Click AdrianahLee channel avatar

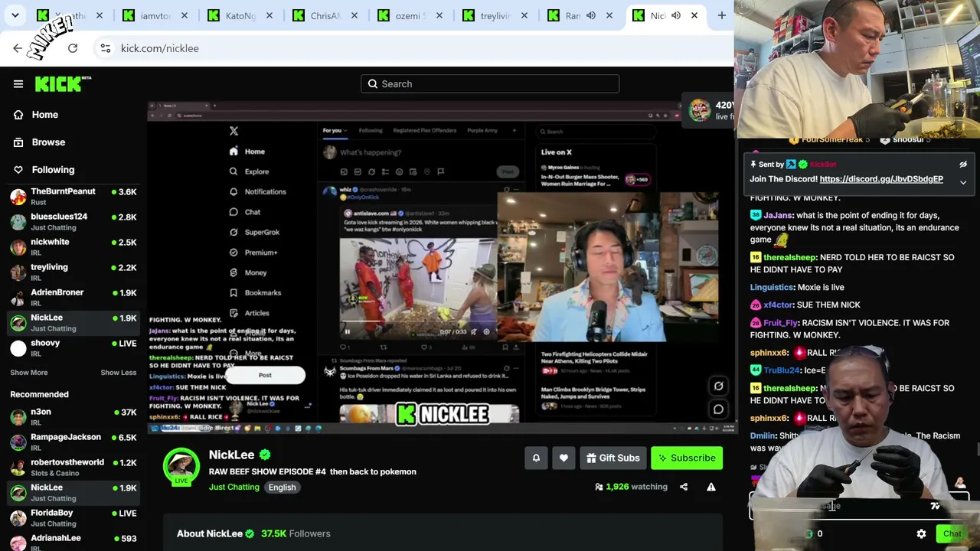pos(18,543)
